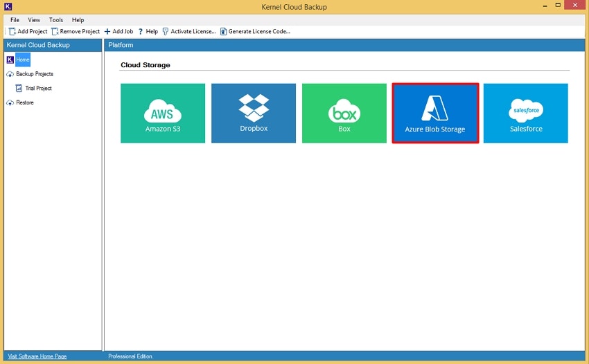
Task: Click the Remove Project toolbar button
Action: (x=76, y=32)
